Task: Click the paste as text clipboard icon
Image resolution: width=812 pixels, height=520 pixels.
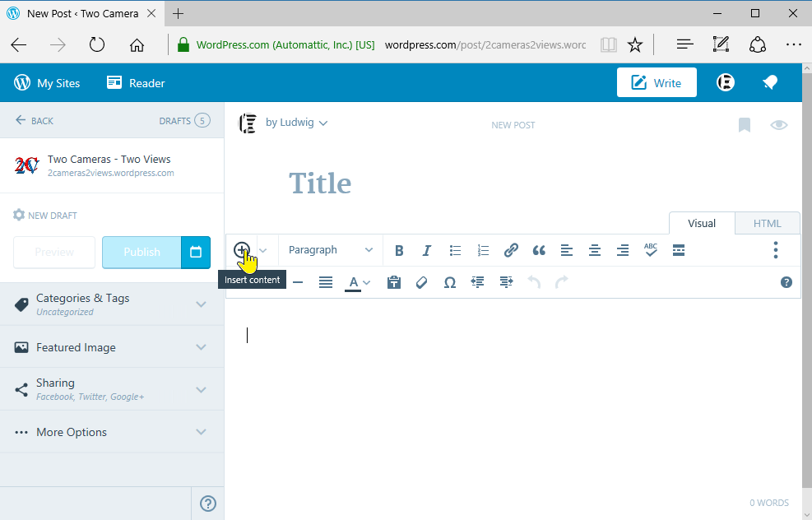Action: click(x=394, y=282)
